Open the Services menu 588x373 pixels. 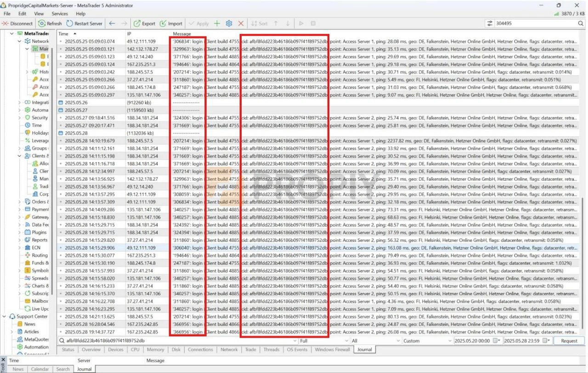point(60,14)
